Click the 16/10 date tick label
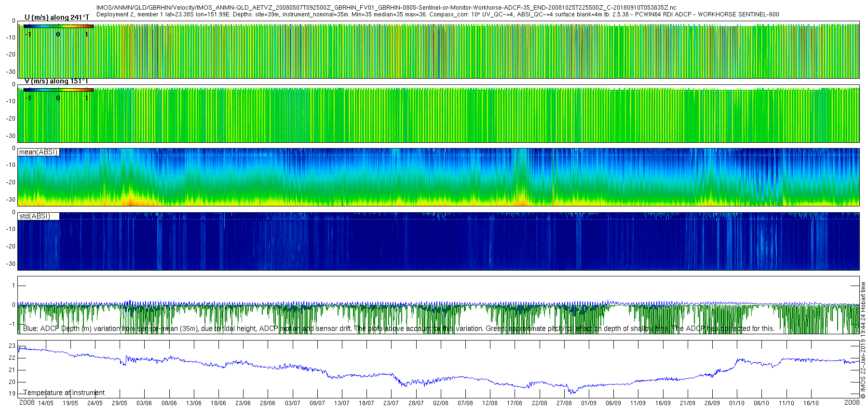 (811, 403)
